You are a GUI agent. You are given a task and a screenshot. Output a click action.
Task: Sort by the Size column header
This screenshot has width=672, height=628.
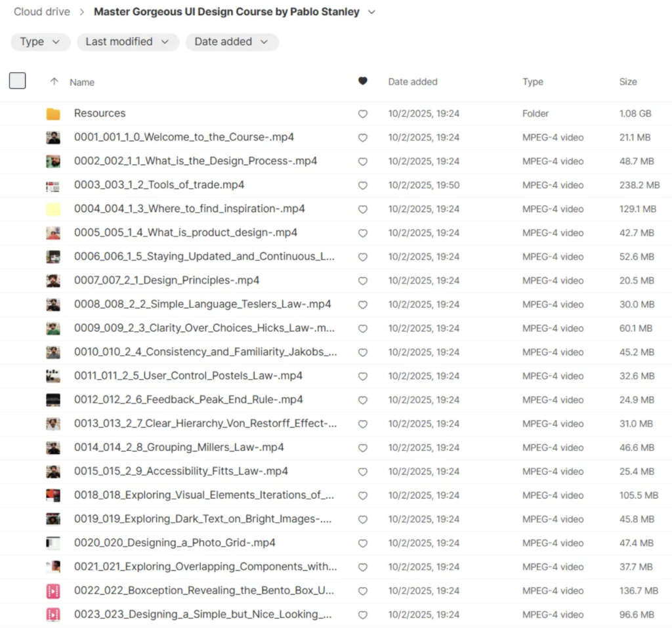[627, 82]
